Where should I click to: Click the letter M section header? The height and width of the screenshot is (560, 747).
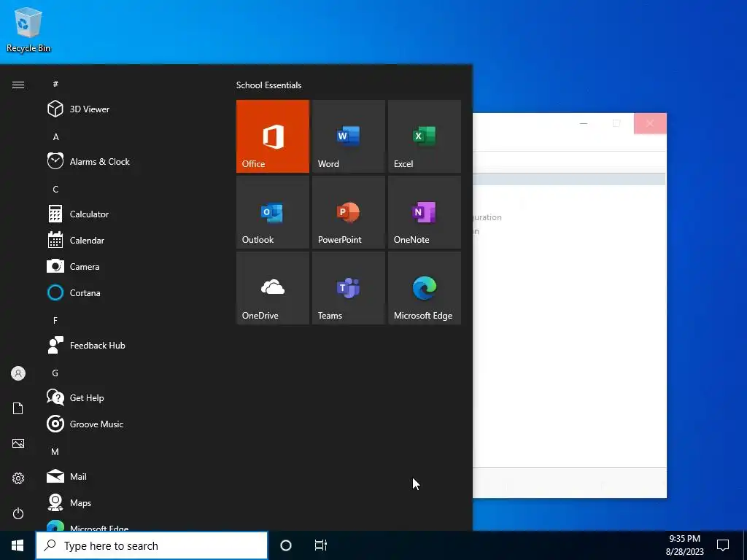click(x=55, y=451)
